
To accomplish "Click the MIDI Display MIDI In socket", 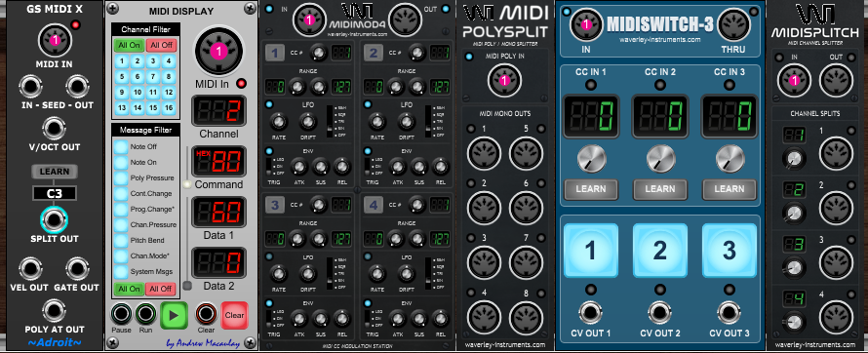I will [218, 52].
